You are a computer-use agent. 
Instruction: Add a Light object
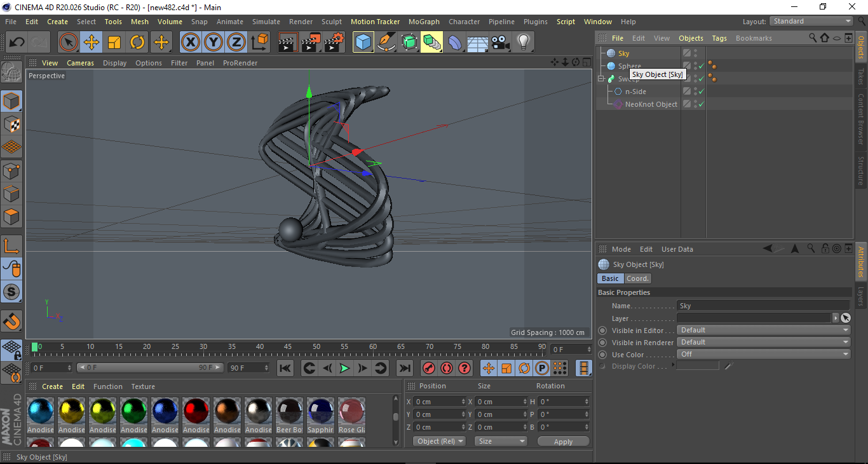(x=523, y=43)
